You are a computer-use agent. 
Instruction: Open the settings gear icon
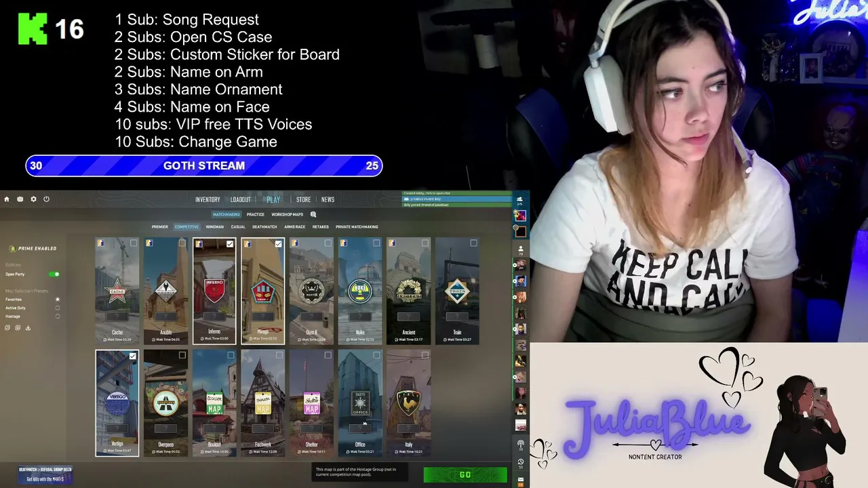point(33,199)
